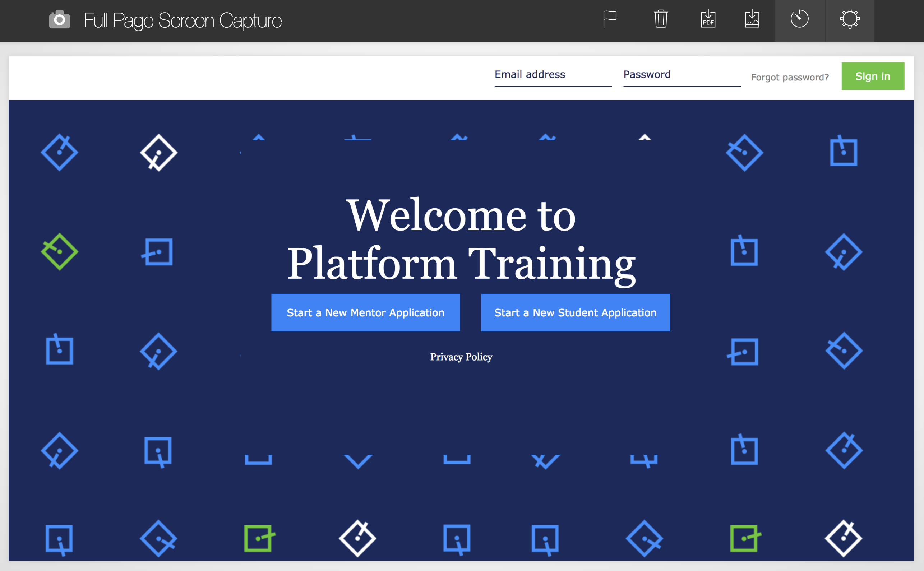This screenshot has width=924, height=571.
Task: Click into Email address field
Action: point(553,75)
